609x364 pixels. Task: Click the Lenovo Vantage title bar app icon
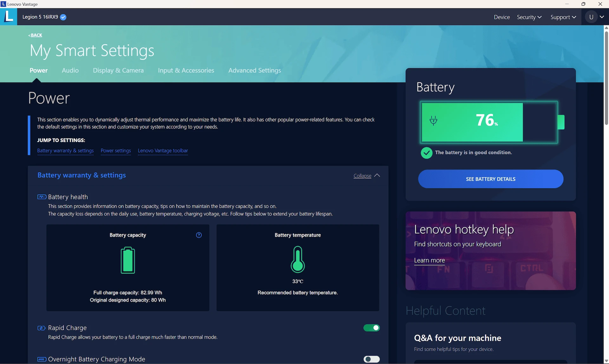(x=3, y=4)
